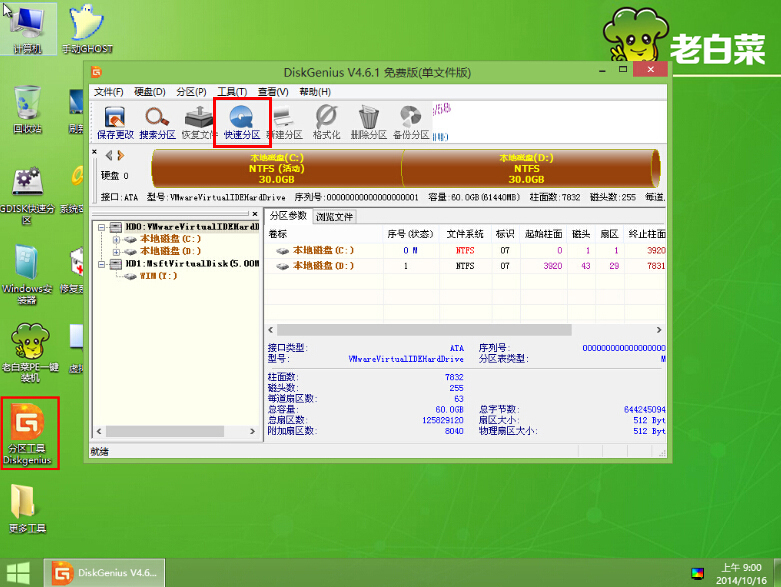Select the C: partition in the disk map
The width and height of the screenshot is (781, 587).
277,168
